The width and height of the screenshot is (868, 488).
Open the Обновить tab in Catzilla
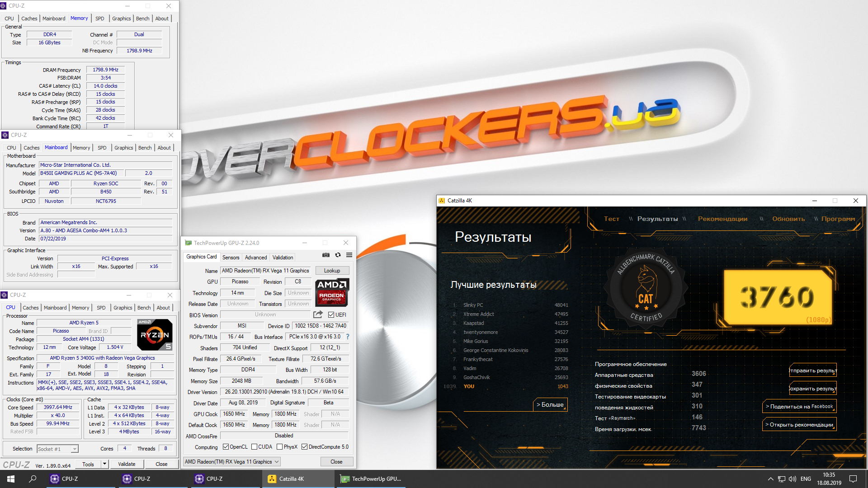click(x=788, y=219)
